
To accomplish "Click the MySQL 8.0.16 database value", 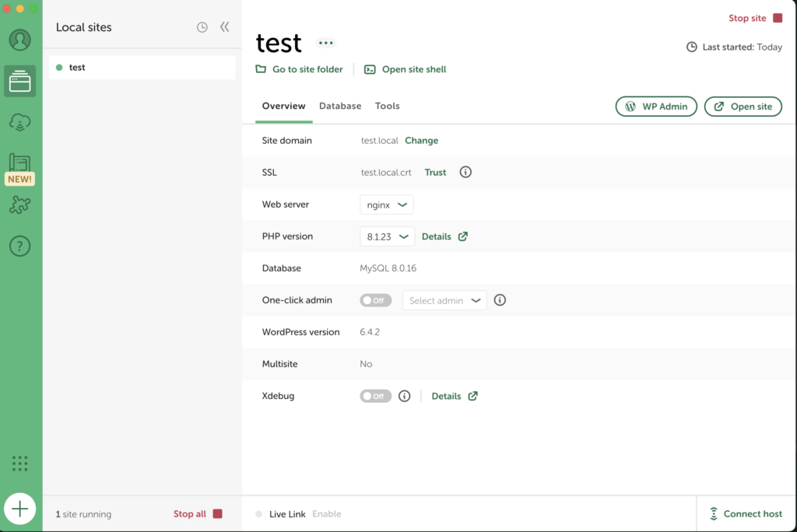I will [x=388, y=268].
